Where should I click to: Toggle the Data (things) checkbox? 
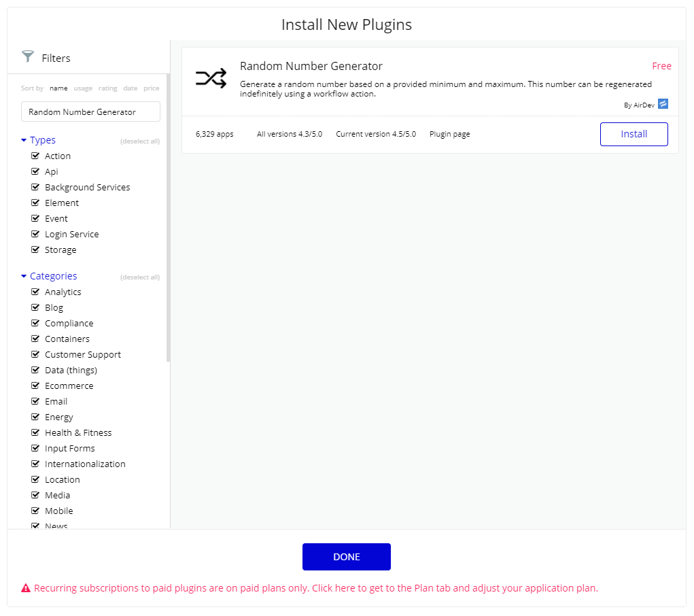(x=35, y=371)
